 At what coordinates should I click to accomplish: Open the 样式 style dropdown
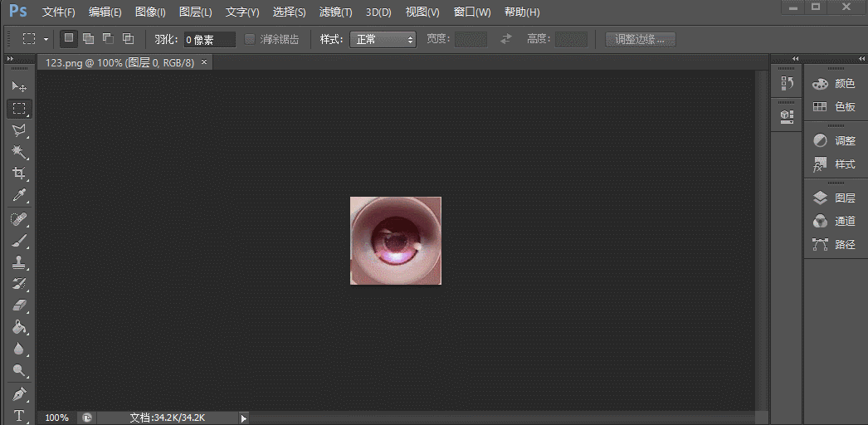383,39
